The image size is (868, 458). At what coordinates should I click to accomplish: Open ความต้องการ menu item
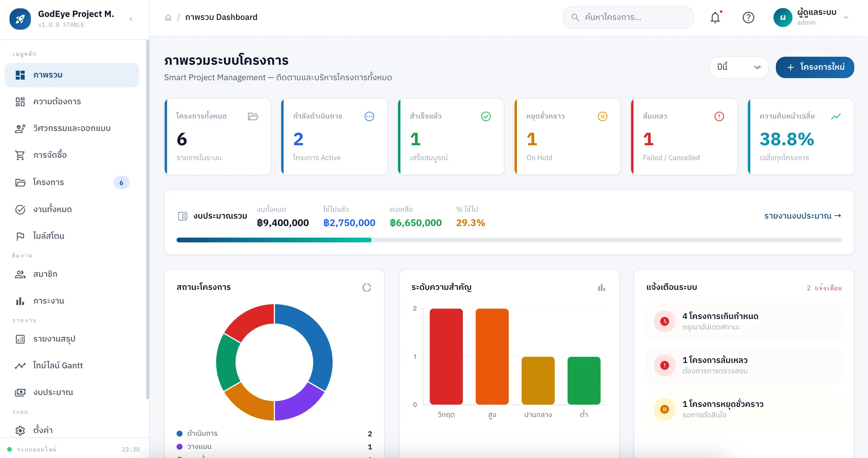coord(72,102)
